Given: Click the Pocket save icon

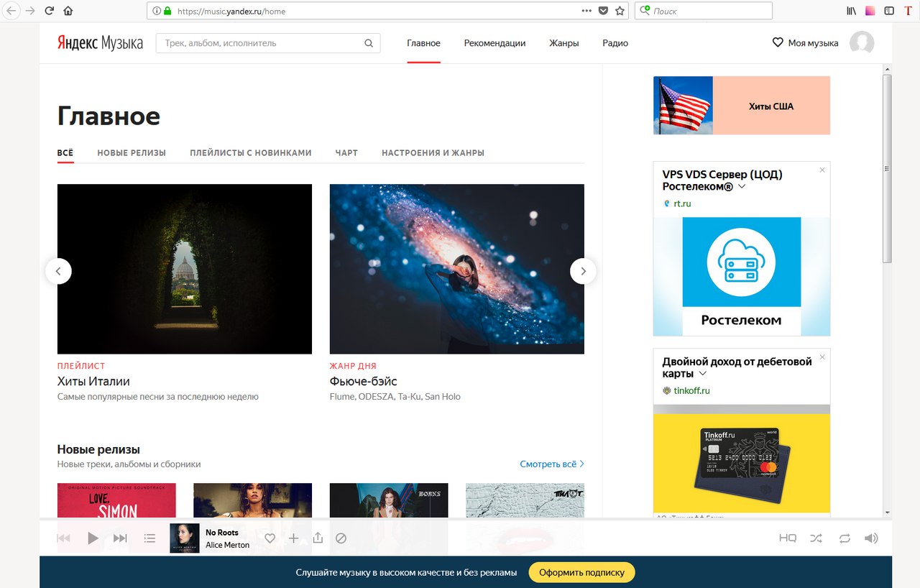Looking at the screenshot, I should [x=604, y=11].
